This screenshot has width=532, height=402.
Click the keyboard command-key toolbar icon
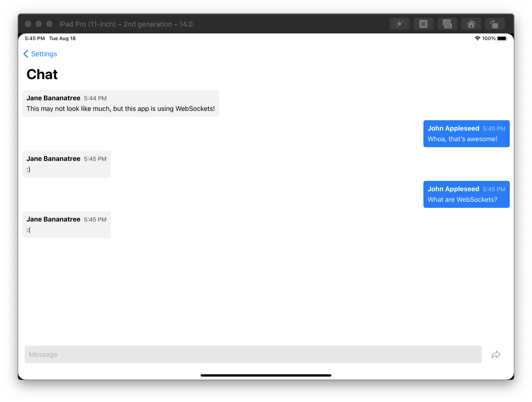pyautogui.click(x=423, y=24)
